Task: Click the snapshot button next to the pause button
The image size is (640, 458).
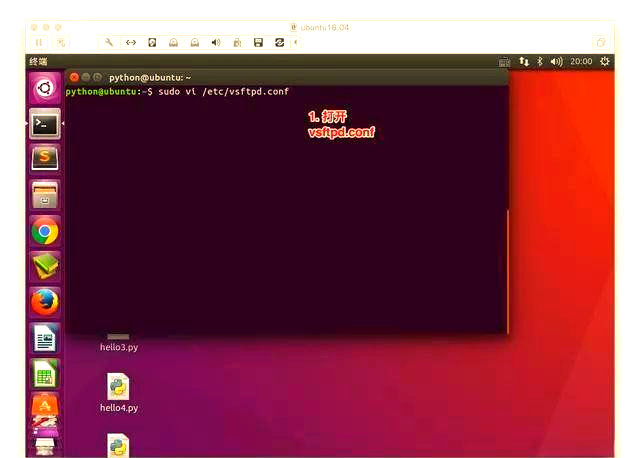Action: point(61,42)
